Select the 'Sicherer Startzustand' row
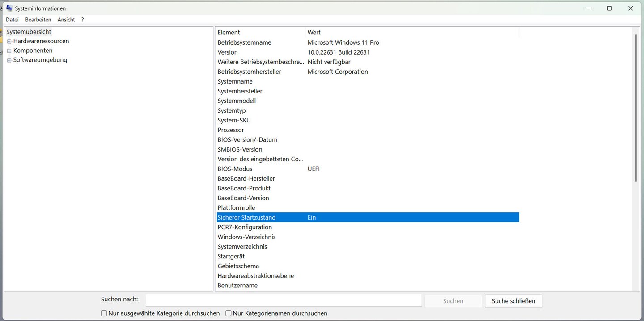 pos(313,217)
